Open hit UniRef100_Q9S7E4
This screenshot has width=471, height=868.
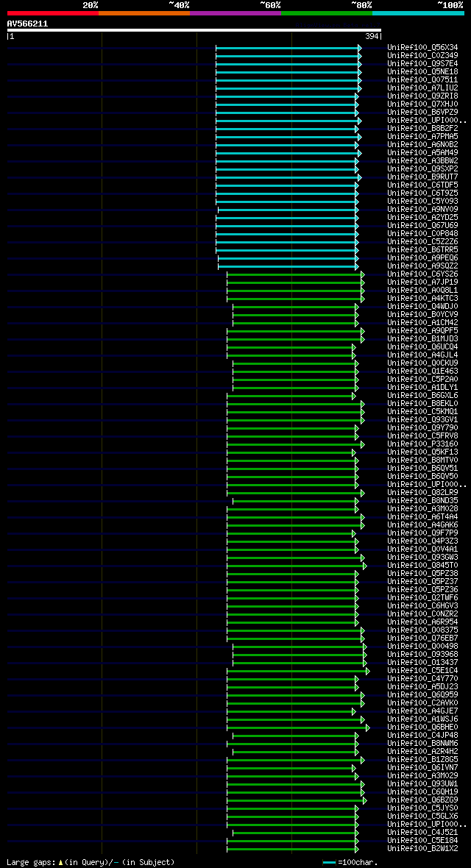pos(422,64)
